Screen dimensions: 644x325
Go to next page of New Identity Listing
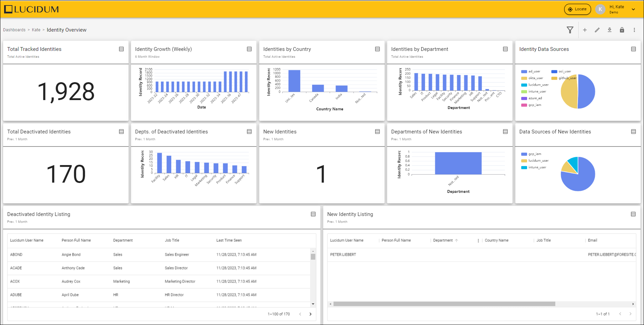630,314
